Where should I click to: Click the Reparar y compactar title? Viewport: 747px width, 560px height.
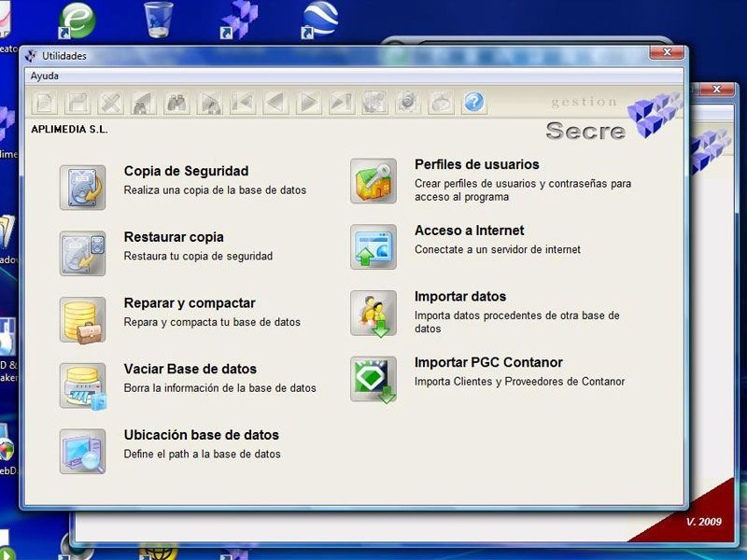(190, 303)
